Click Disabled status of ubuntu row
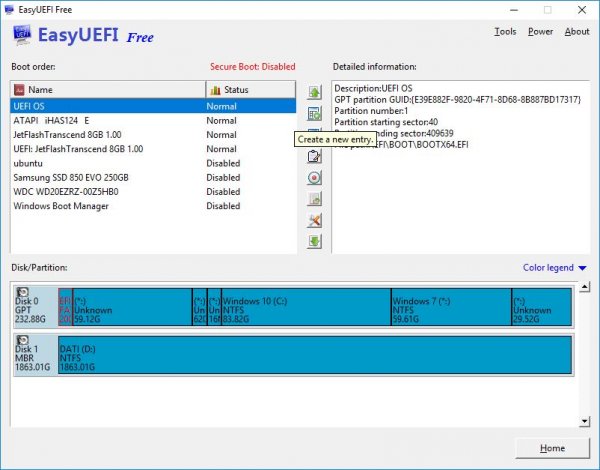The height and width of the screenshot is (470, 600). point(223,163)
